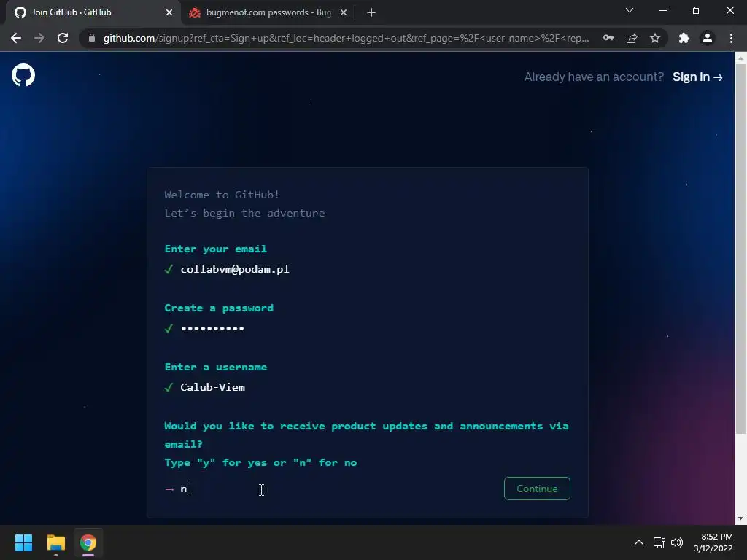
Task: Open the saved passwords key icon
Action: (608, 38)
